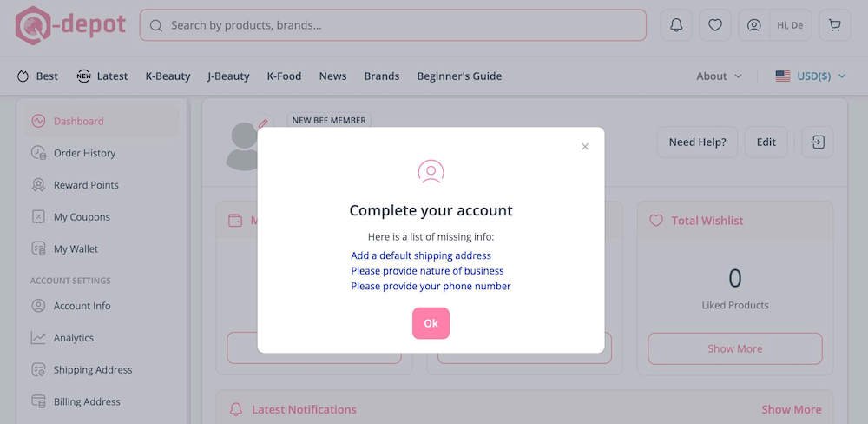Click the Ok button in the dialog
Viewport: 868px width, 424px height.
point(431,323)
